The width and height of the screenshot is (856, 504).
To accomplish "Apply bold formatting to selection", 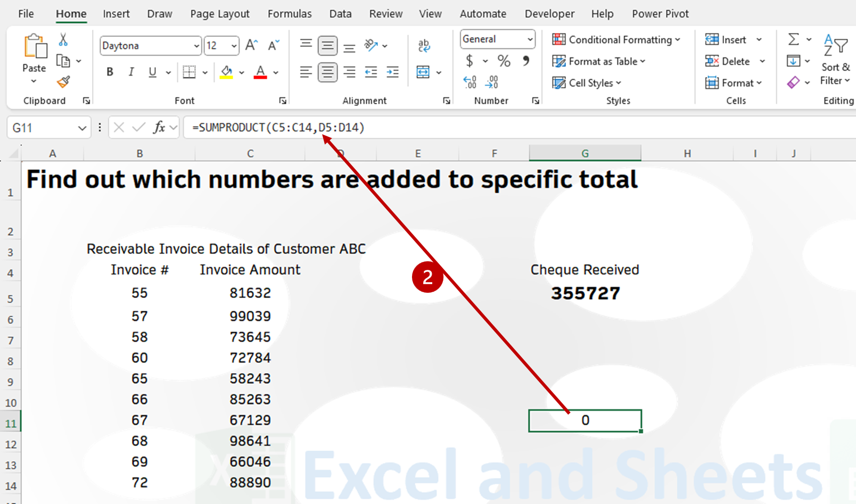I will [x=110, y=71].
